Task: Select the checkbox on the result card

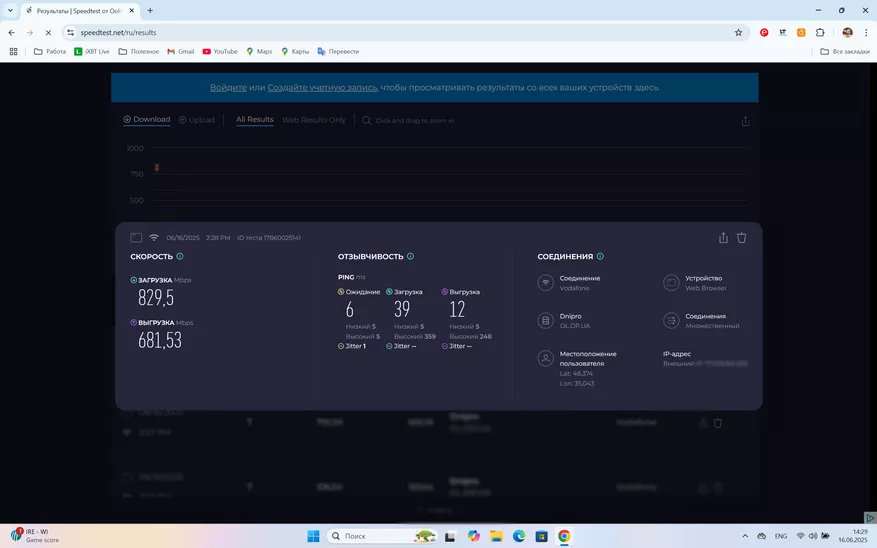Action: click(136, 238)
